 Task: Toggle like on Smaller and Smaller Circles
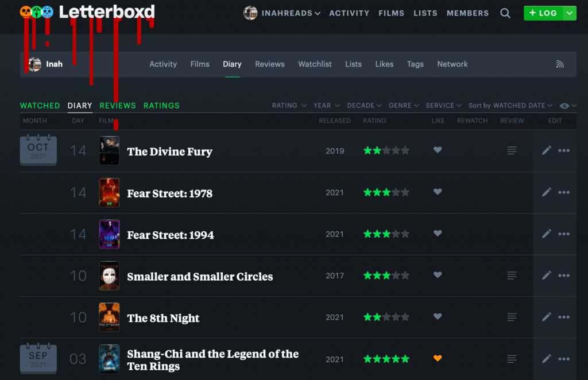coord(438,275)
